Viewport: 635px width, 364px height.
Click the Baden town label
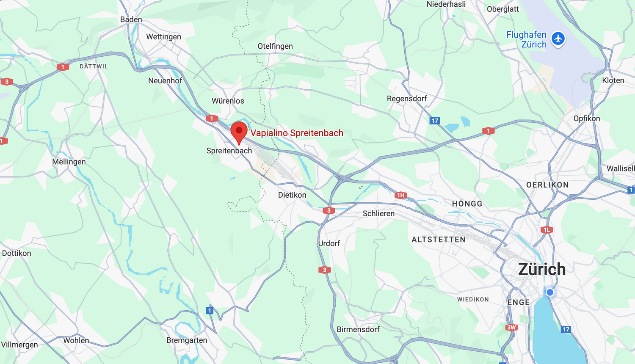(x=131, y=19)
